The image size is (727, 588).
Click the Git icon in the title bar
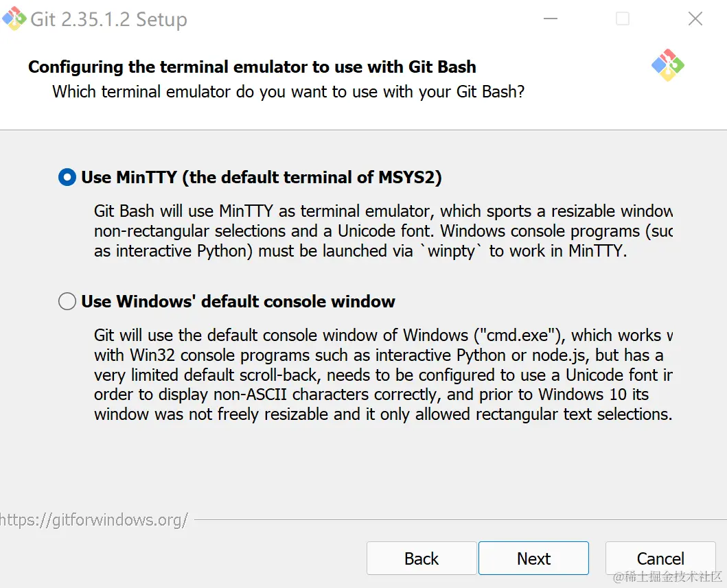pyautogui.click(x=14, y=19)
